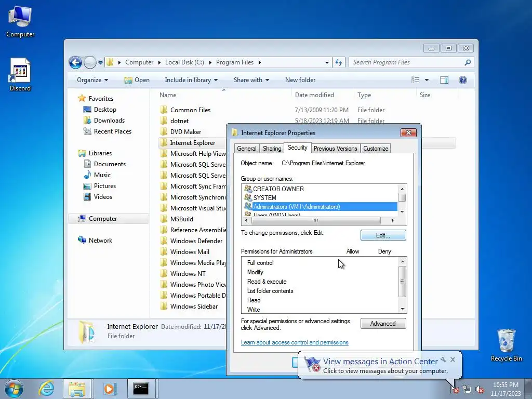
Task: Click the Advanced button
Action: tap(383, 324)
